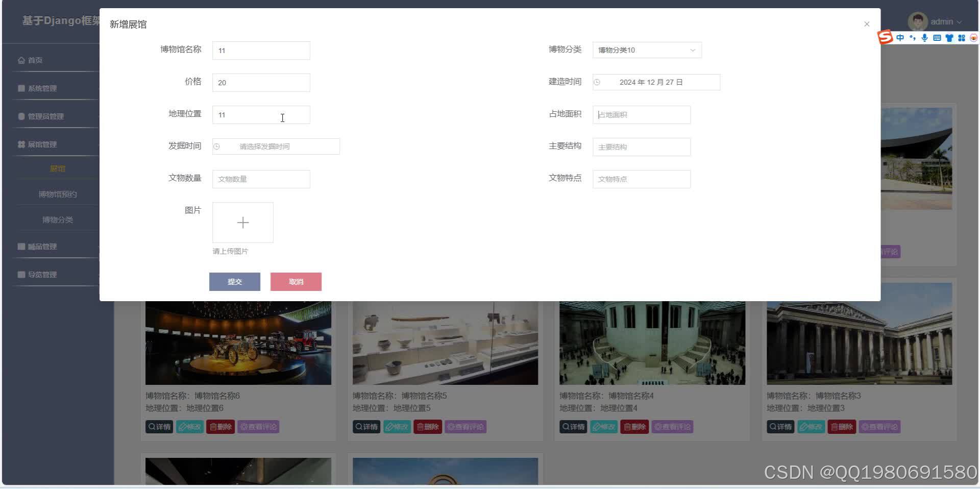This screenshot has height=489, width=980.
Task: Click the 提交 submit button
Action: [234, 281]
